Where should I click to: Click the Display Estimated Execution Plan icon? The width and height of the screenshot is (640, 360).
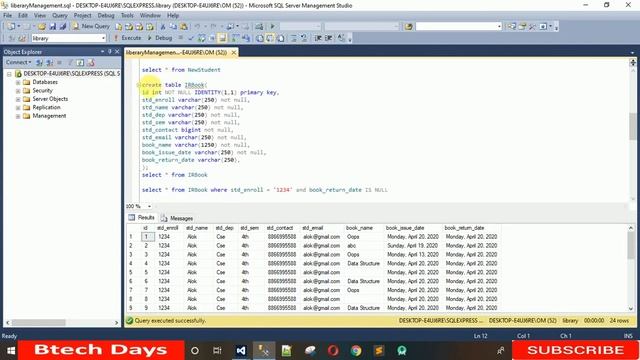point(202,38)
